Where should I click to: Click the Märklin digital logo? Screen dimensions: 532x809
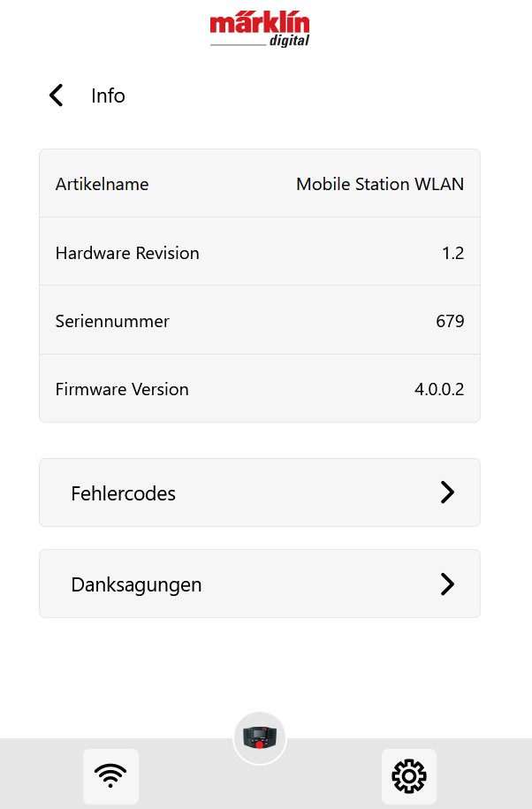(260, 29)
